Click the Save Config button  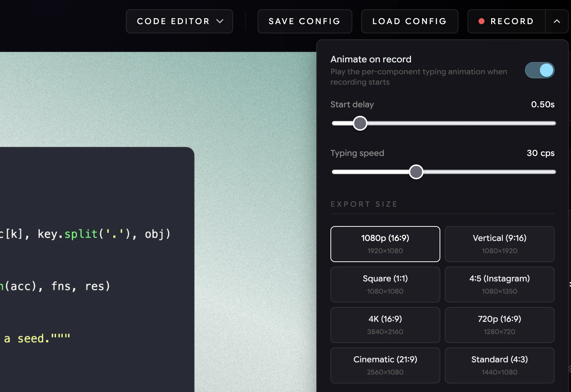click(305, 22)
